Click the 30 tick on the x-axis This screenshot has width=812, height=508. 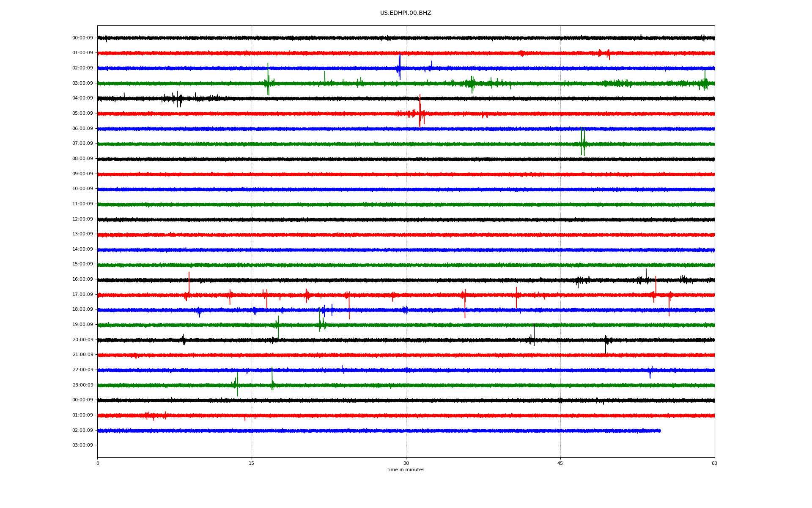pos(406,463)
